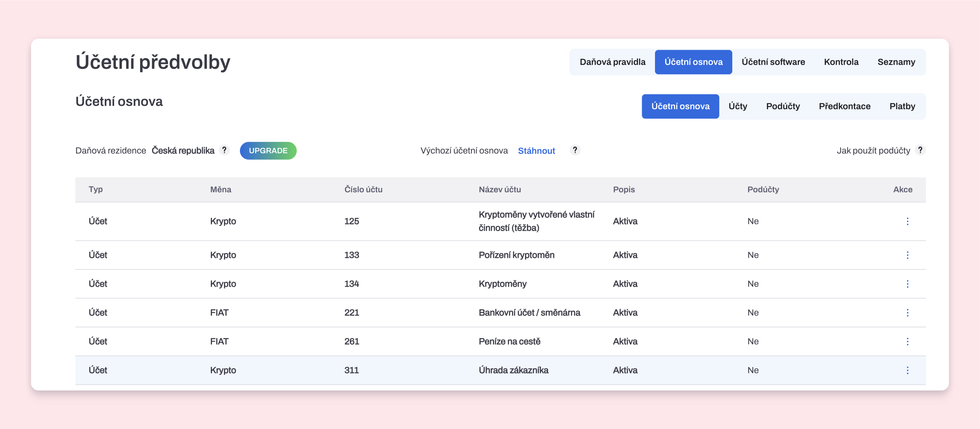Select the top Účetní osnova tab
Image resolution: width=980 pixels, height=429 pixels.
[693, 62]
